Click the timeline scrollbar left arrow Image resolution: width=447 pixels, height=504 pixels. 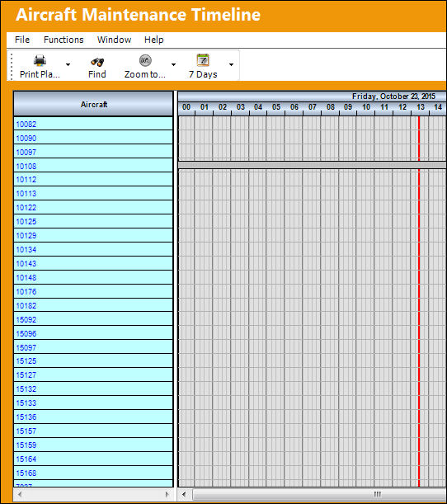click(184, 494)
